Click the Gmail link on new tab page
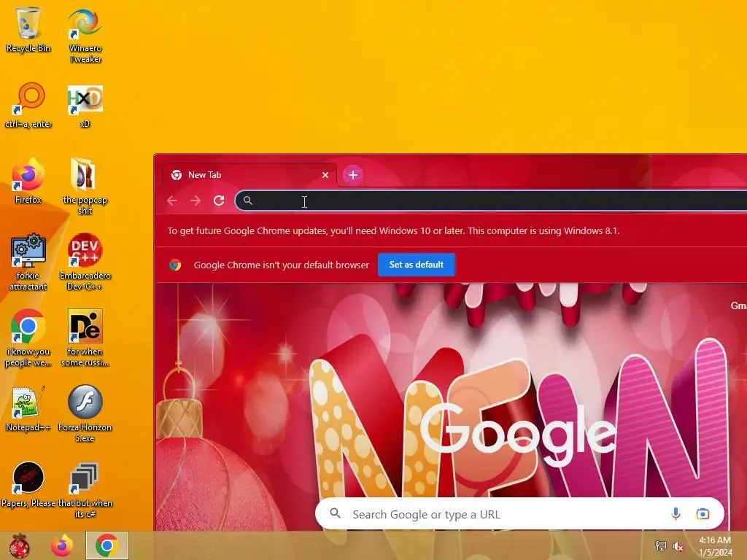747x560 pixels. click(738, 306)
